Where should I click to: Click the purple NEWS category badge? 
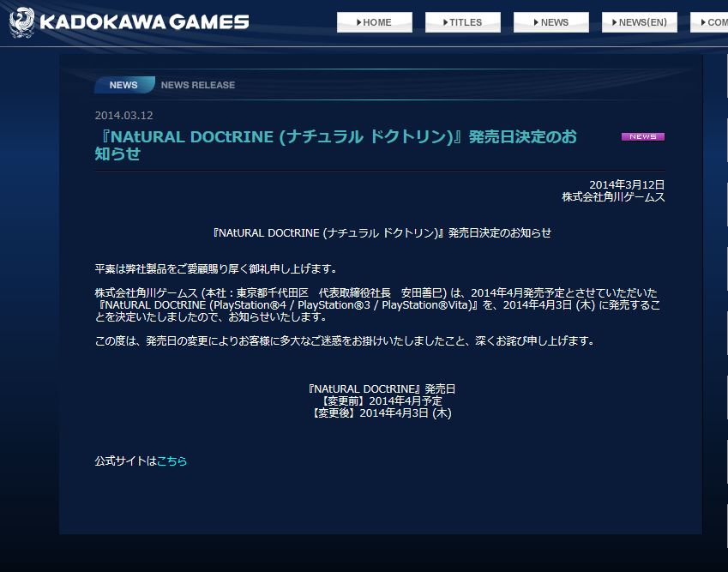coord(643,136)
